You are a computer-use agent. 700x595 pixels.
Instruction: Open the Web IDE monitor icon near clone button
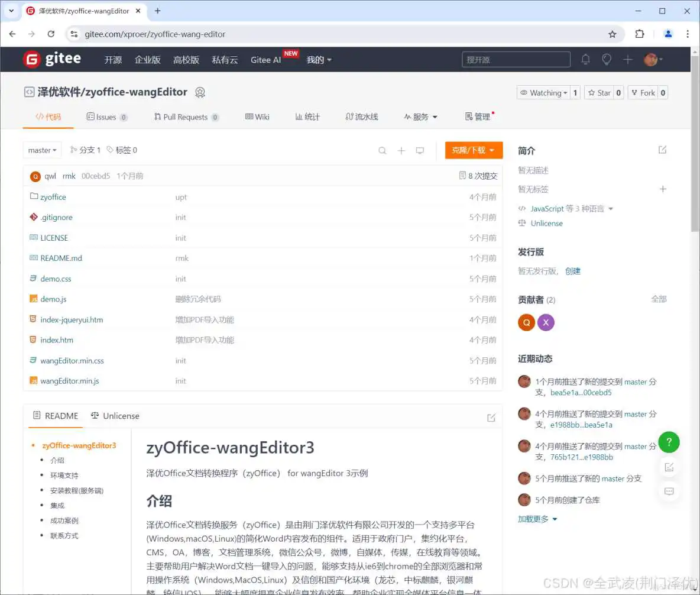tap(420, 150)
